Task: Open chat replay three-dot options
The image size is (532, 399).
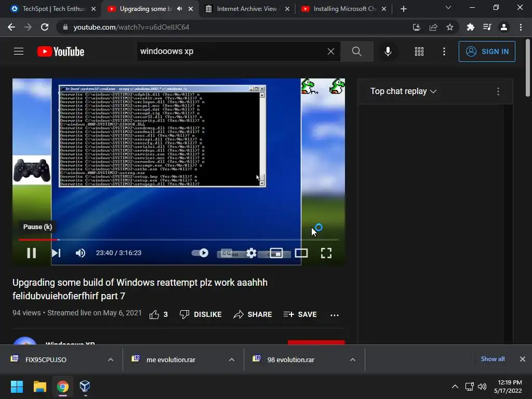Action: (498, 91)
